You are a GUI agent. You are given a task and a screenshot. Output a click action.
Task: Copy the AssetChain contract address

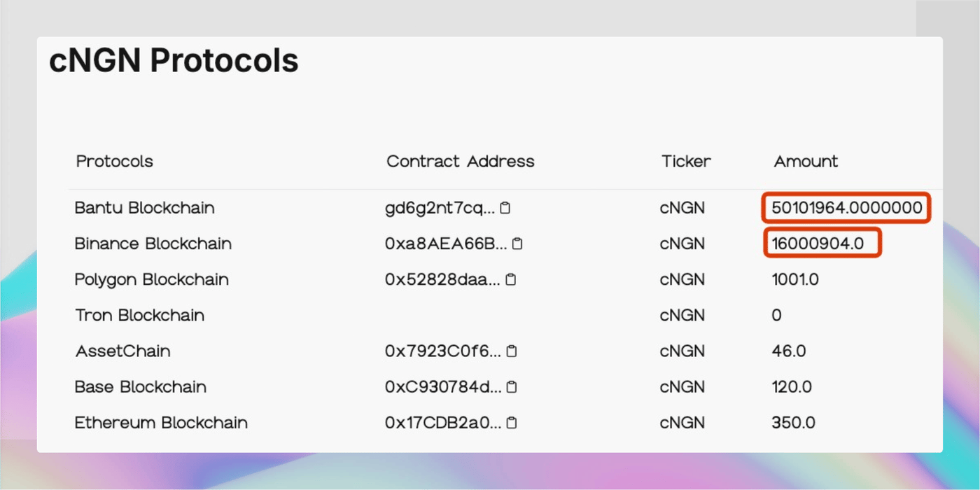[x=510, y=351]
